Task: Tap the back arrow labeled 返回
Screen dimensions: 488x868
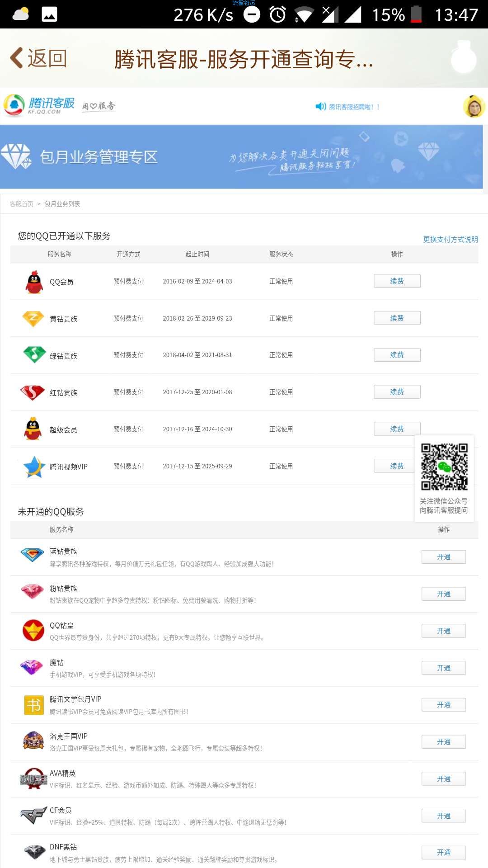Action: click(x=39, y=58)
